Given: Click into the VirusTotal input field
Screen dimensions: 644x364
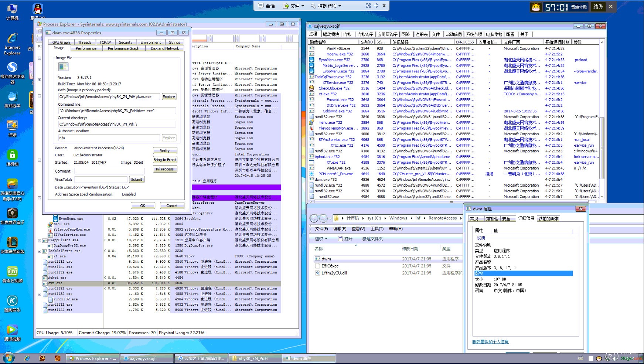Looking at the screenshot, I should (101, 180).
